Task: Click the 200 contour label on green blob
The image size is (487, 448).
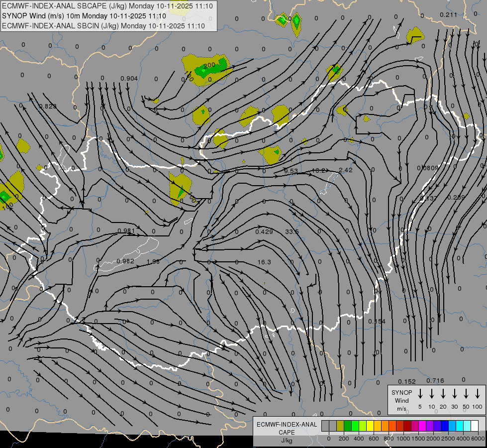Action: (209, 65)
